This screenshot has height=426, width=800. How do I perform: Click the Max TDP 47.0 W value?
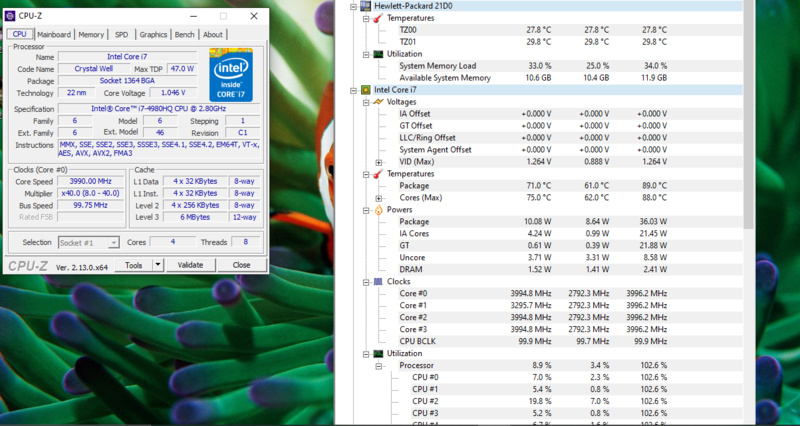[x=182, y=68]
